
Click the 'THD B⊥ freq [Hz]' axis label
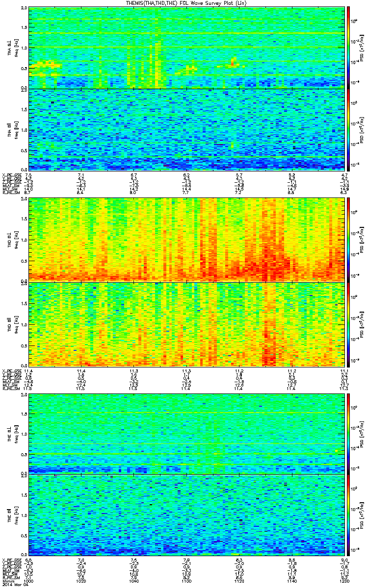[x=12, y=240]
